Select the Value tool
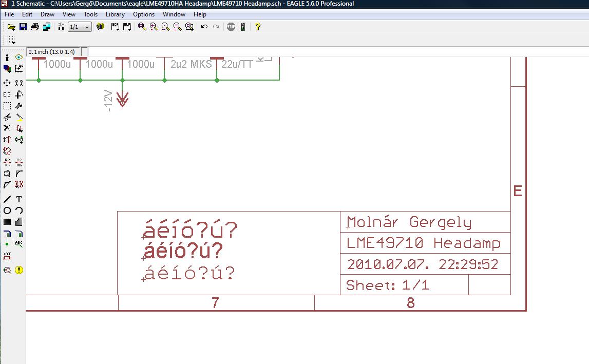The width and height of the screenshot is (589, 364). [x=19, y=162]
